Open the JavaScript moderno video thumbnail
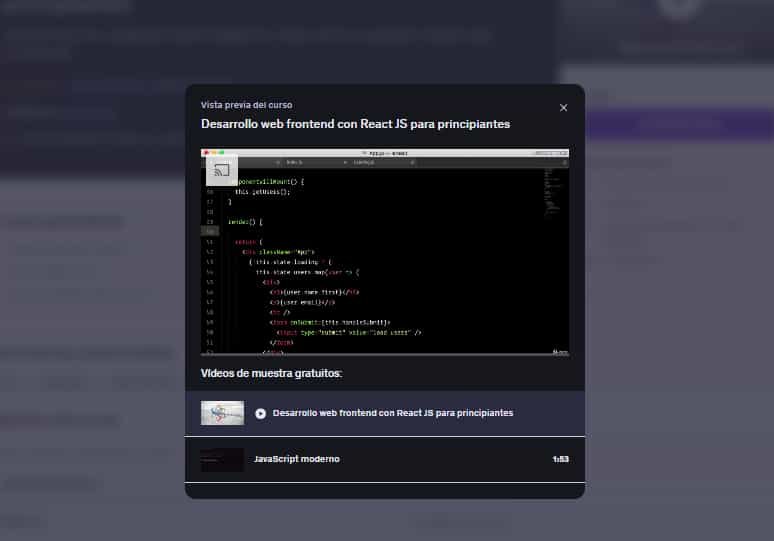Viewport: 774px width, 541px height. (x=222, y=460)
